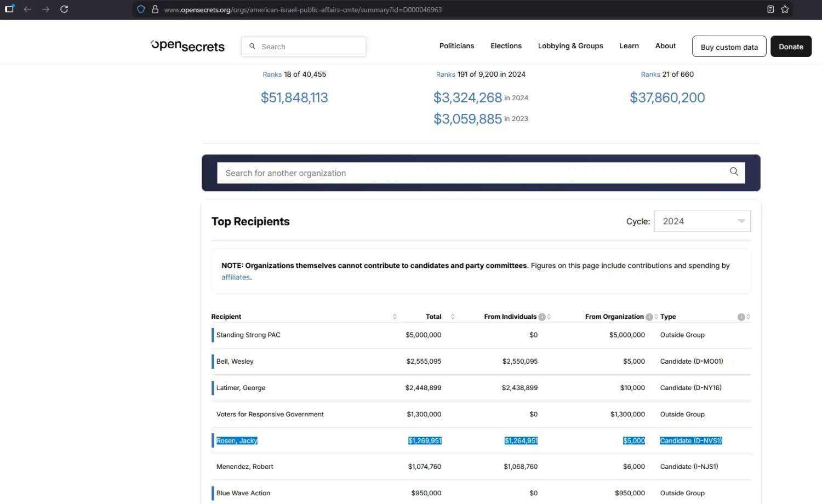Click the $51,848,113 total amount
This screenshot has height=504, width=822.
tap(294, 98)
